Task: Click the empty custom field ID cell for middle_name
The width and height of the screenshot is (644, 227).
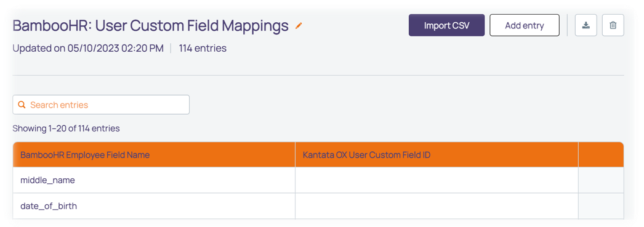Action: (x=437, y=180)
